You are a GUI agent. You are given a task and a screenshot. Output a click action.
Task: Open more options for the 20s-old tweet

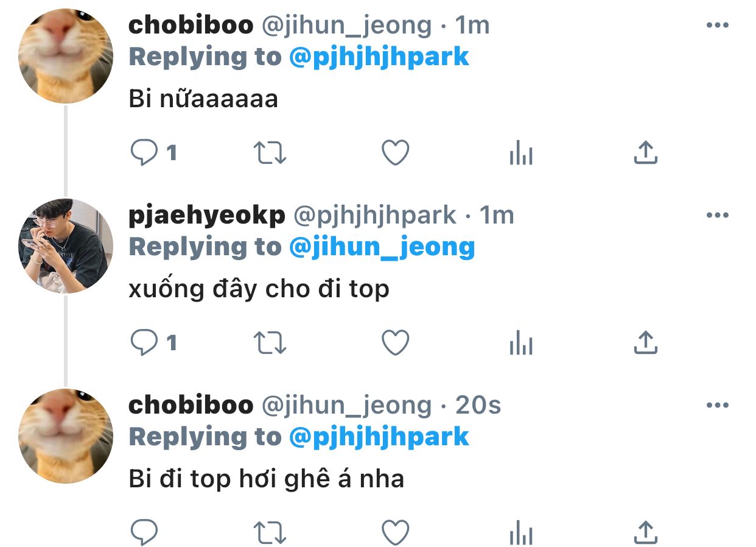tap(717, 405)
